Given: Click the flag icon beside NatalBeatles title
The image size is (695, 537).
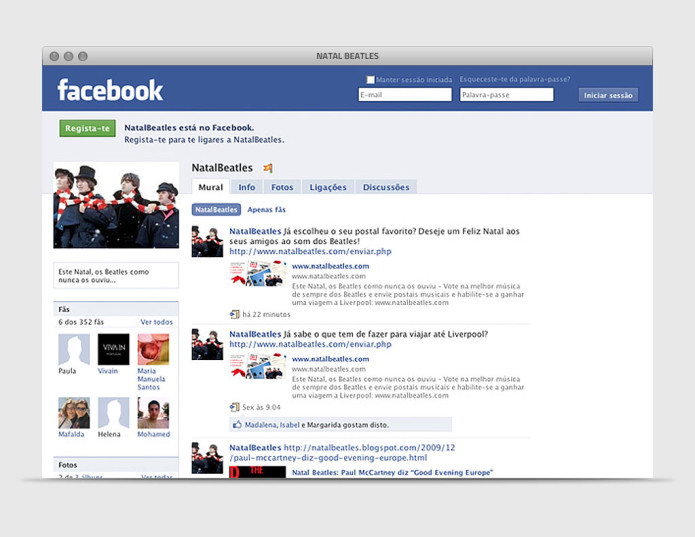Looking at the screenshot, I should (x=268, y=168).
